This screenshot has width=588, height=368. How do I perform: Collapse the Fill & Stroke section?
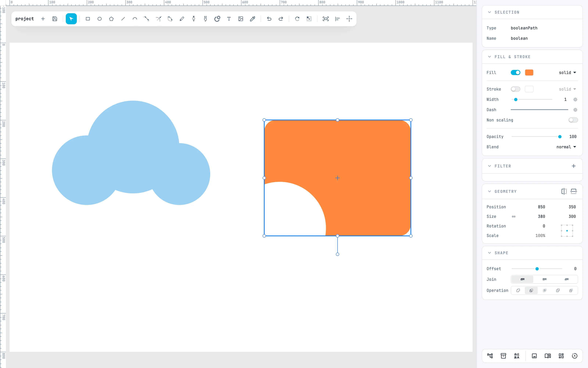pyautogui.click(x=490, y=57)
